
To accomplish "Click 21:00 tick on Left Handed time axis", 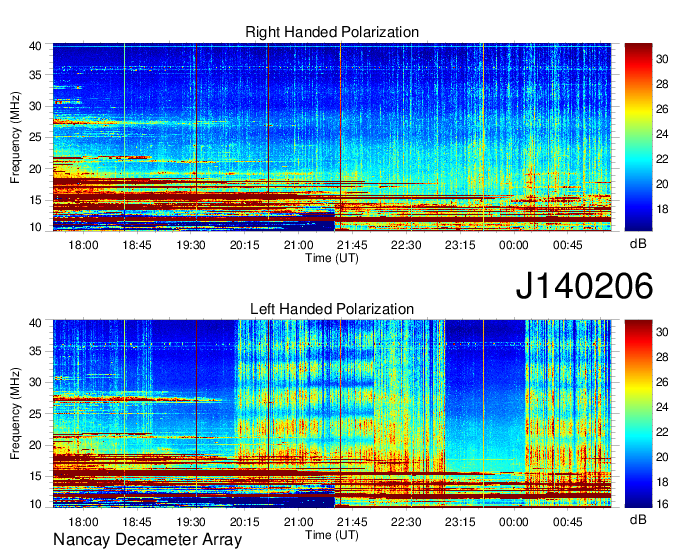I will click(298, 522).
